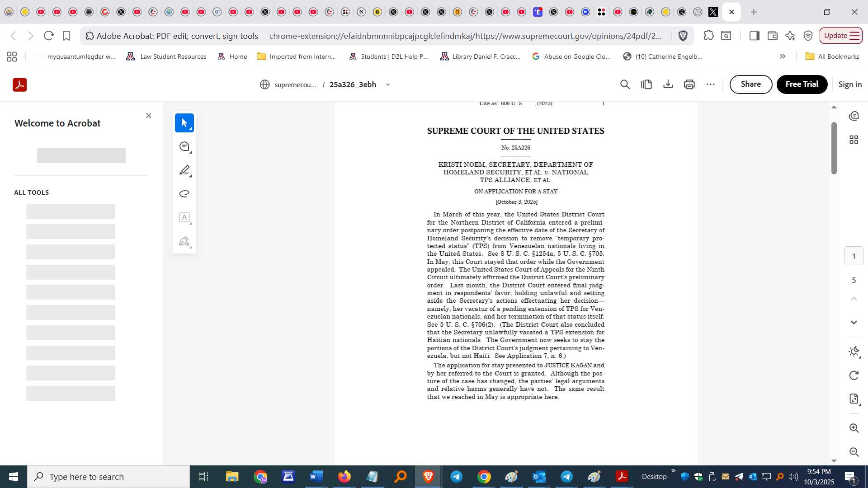The height and width of the screenshot is (488, 868).
Task: Print the document
Action: click(689, 84)
